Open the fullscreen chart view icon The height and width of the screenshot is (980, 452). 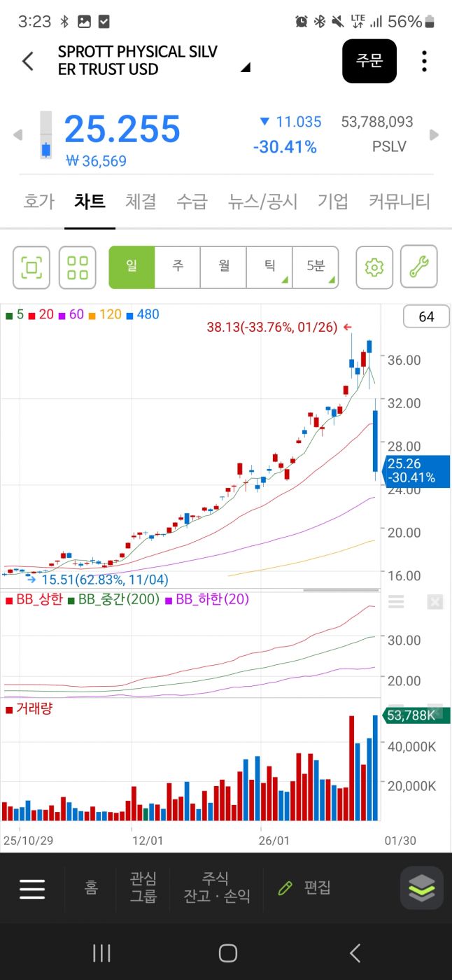coord(31,267)
